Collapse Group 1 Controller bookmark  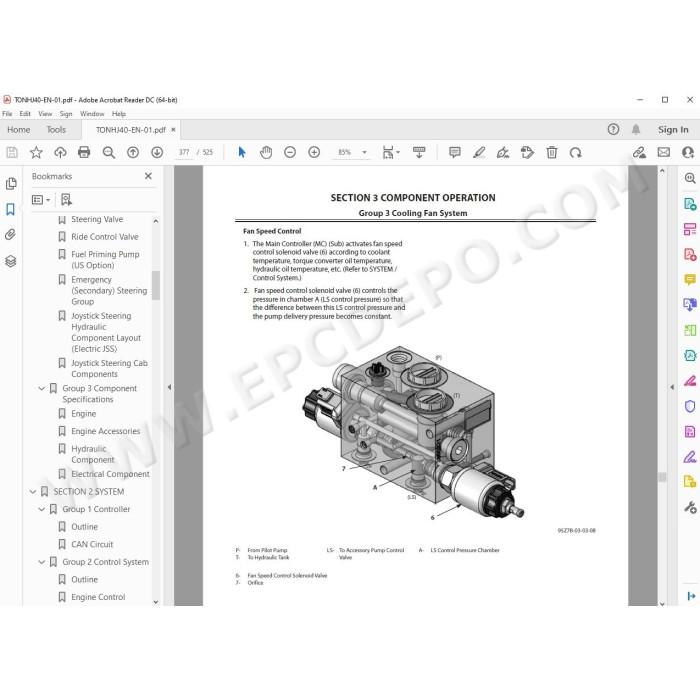(42, 509)
